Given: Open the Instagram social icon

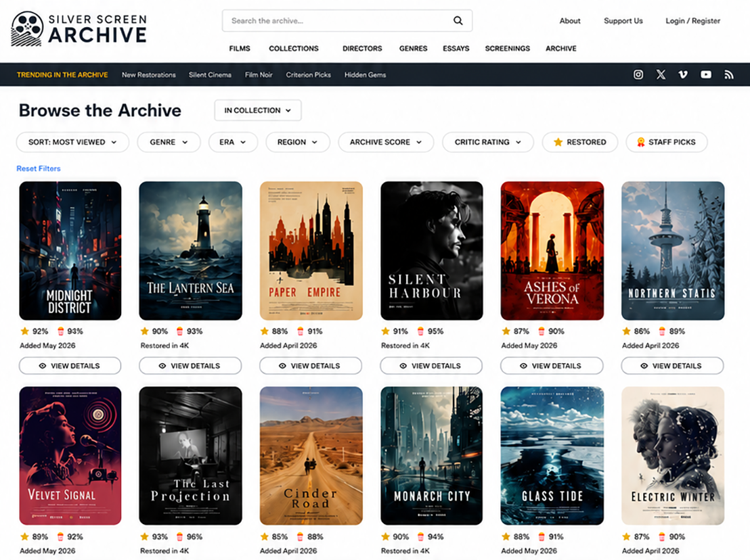Looking at the screenshot, I should point(638,74).
